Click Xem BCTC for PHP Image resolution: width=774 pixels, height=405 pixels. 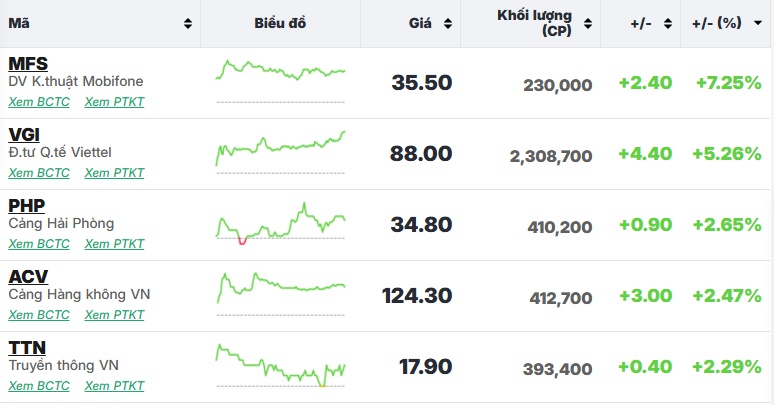(x=39, y=243)
